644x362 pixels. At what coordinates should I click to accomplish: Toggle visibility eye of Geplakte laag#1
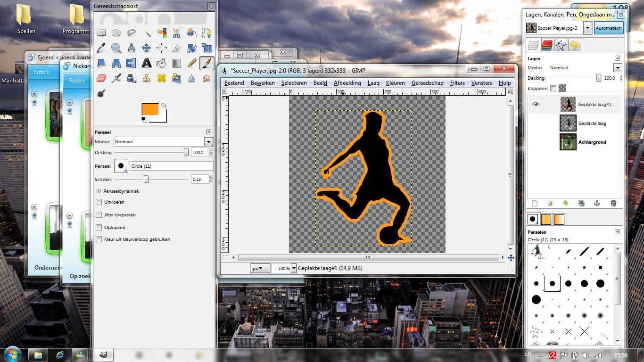(x=536, y=104)
